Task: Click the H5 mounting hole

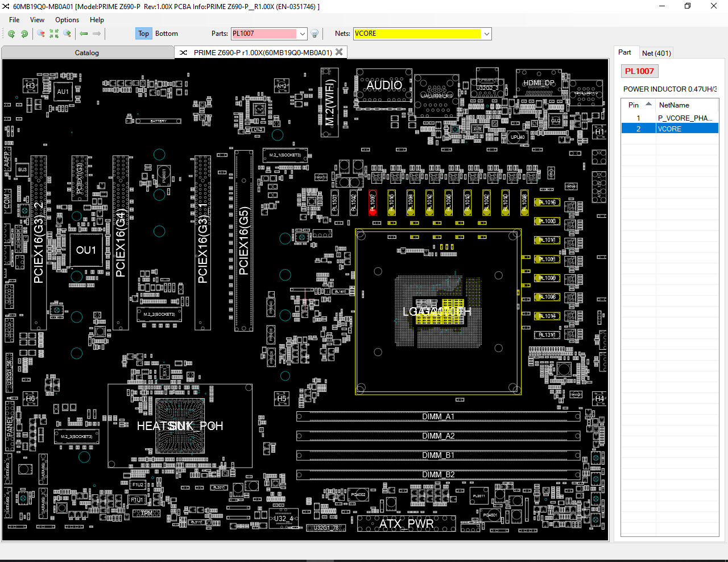Action: [282, 398]
